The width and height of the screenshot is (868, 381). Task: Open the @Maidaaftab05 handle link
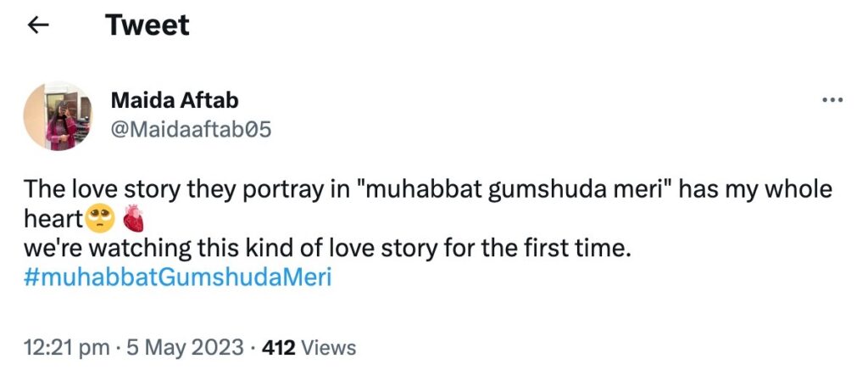tap(191, 130)
